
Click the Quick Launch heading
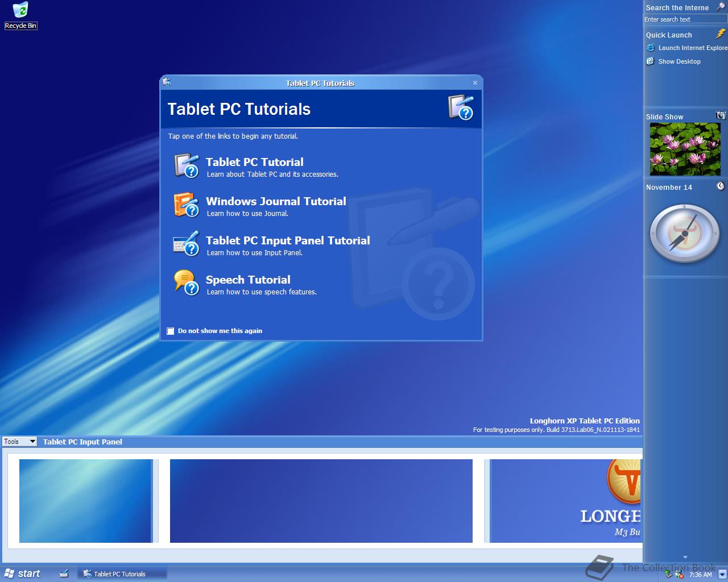[669, 35]
